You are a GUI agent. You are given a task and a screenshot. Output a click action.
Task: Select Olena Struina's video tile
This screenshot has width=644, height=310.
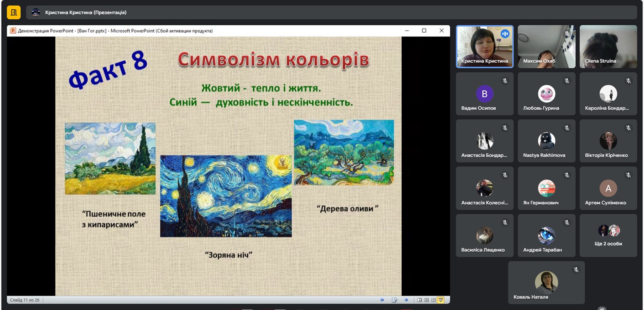click(x=608, y=47)
